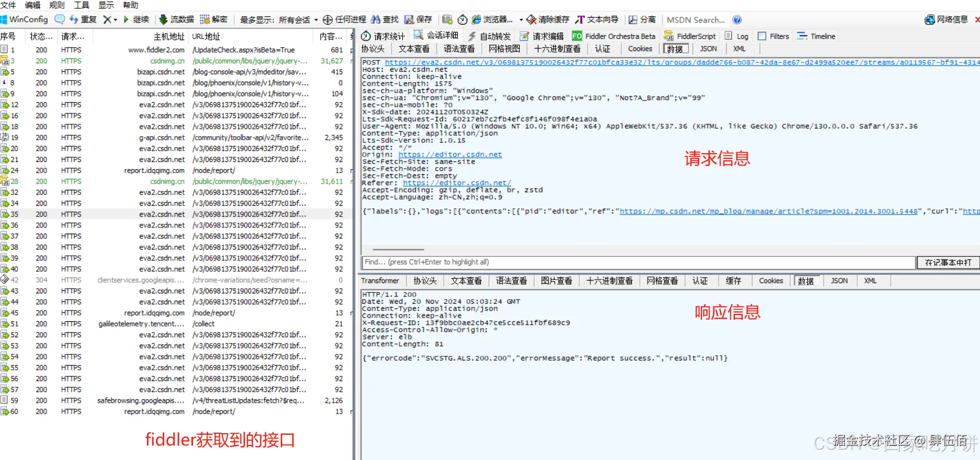Switch to the 请求编辑 composer tab
Image resolution: width=980 pixels, height=460 pixels.
pos(542,36)
